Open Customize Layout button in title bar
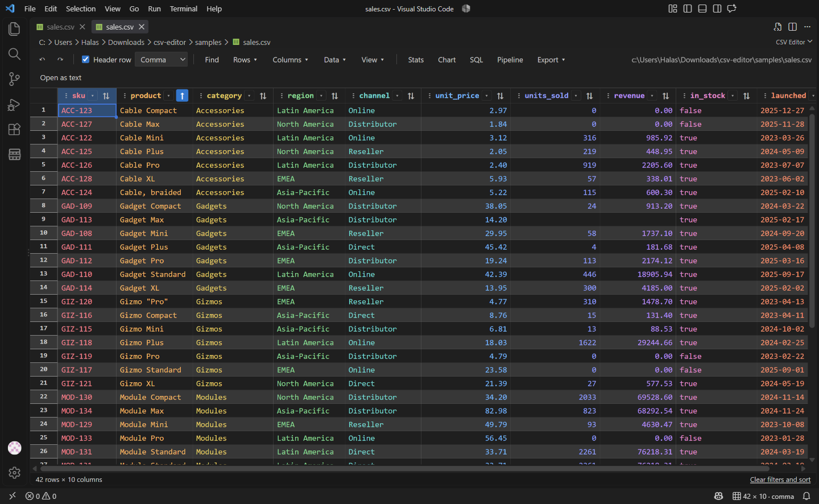819x504 pixels. click(673, 9)
